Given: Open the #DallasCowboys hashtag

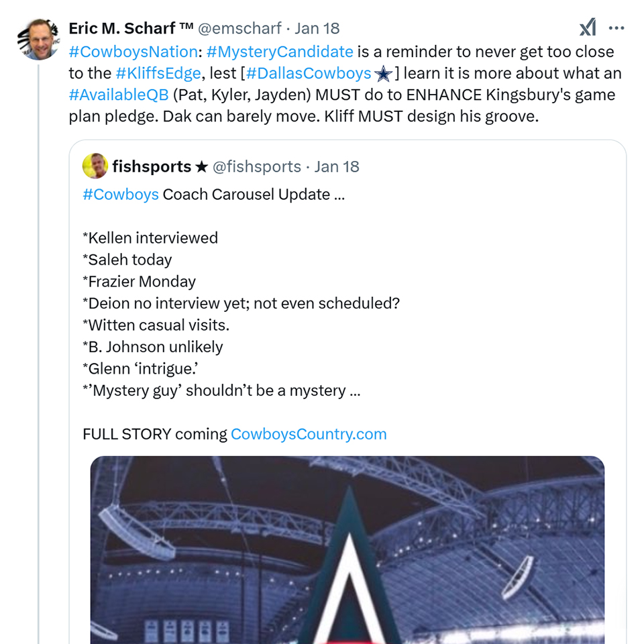Looking at the screenshot, I should click(309, 73).
